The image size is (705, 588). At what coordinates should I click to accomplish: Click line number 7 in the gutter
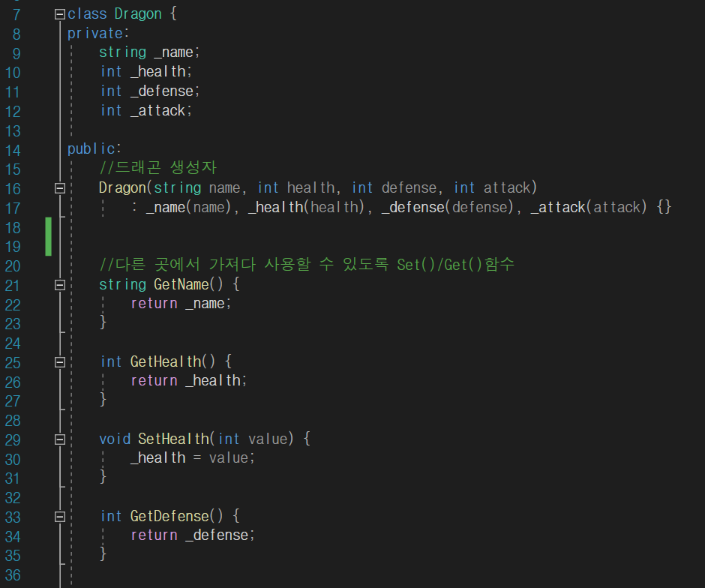point(16,15)
